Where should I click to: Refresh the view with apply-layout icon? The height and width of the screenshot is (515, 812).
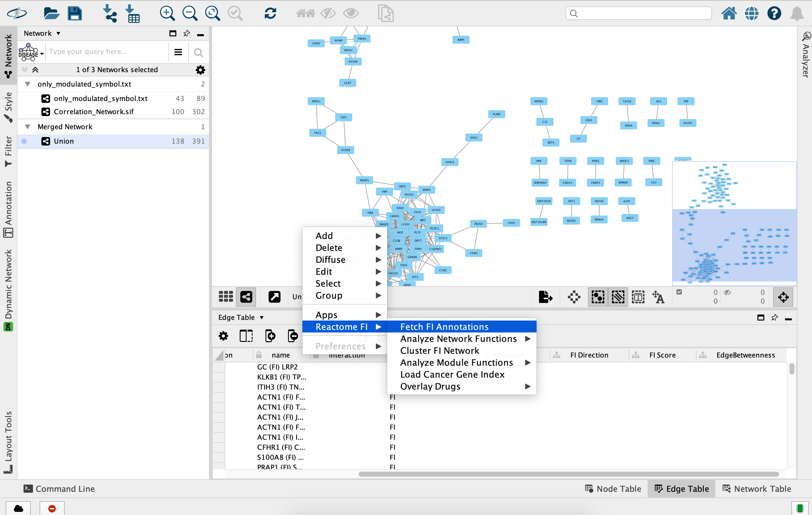point(270,13)
